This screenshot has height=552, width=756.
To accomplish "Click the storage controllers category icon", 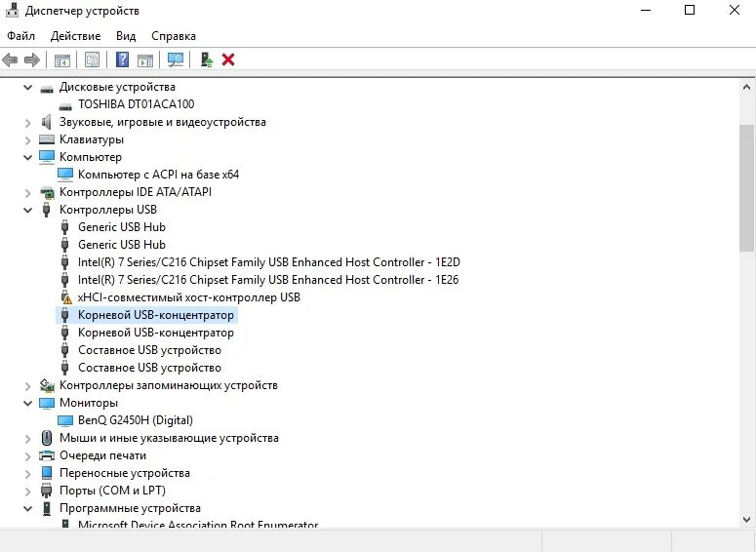I will point(47,385).
